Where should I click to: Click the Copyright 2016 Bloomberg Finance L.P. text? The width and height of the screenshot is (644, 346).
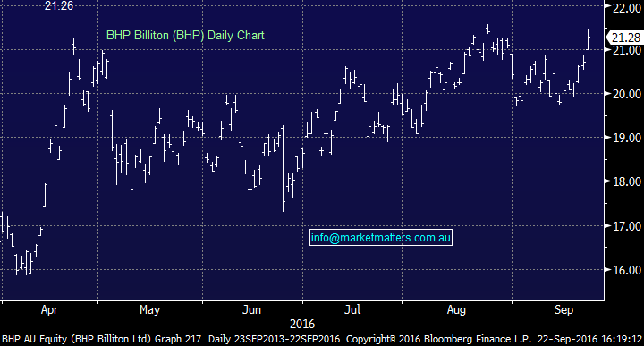pos(438,339)
